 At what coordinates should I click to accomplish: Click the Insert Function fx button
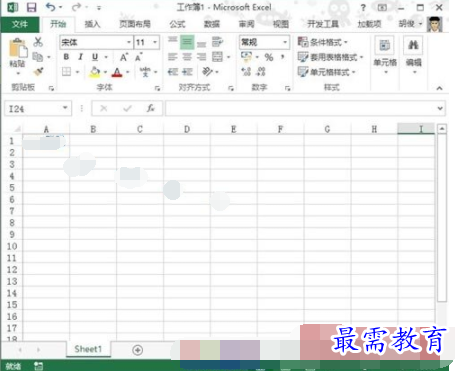click(151, 108)
